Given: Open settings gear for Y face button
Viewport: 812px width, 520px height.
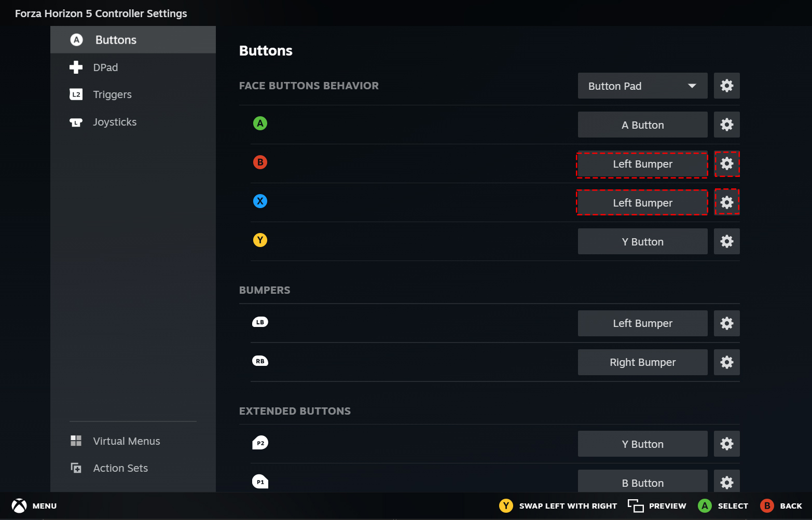Looking at the screenshot, I should pyautogui.click(x=726, y=241).
